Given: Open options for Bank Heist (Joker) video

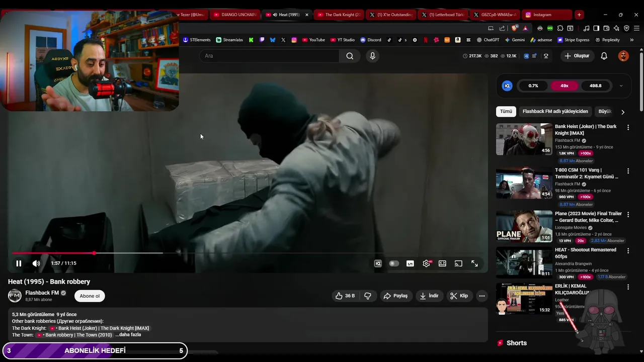Looking at the screenshot, I should click(x=628, y=128).
